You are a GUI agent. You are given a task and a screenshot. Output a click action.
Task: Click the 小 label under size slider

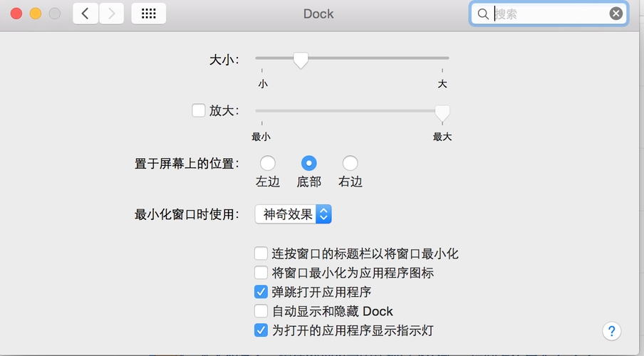263,84
